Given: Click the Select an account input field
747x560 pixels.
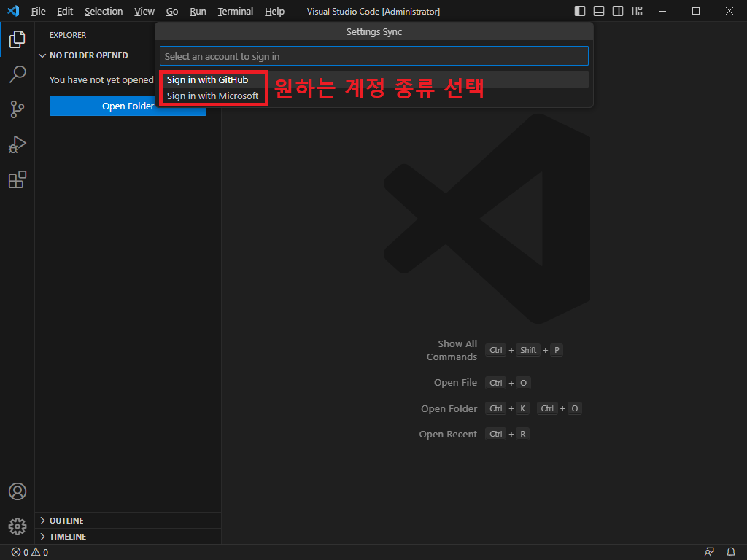Looking at the screenshot, I should click(x=373, y=56).
